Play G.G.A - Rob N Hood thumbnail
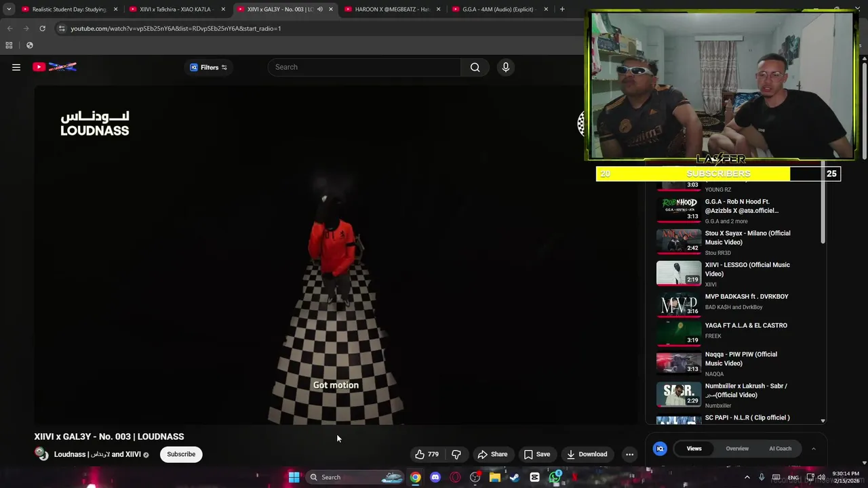Screen dimensions: 868x488 pos(679,210)
